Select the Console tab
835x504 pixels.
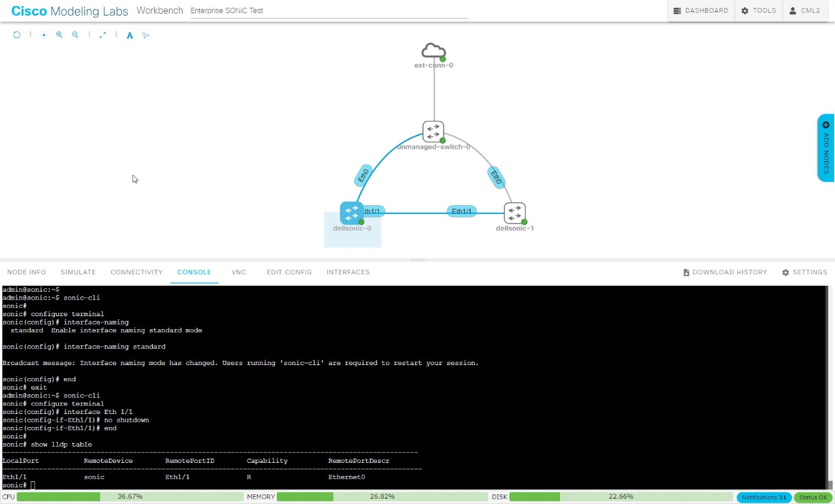[194, 272]
